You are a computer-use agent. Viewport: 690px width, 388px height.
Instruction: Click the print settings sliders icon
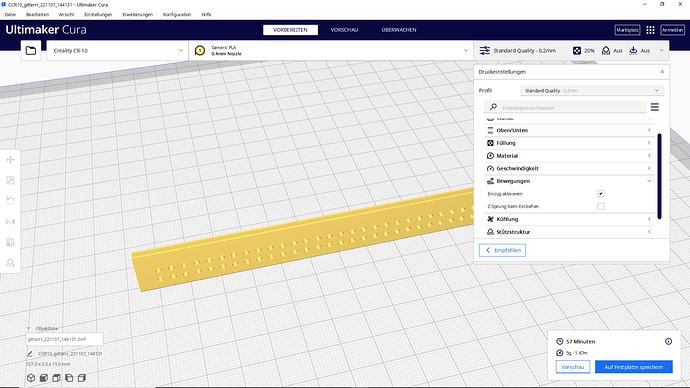(x=484, y=51)
